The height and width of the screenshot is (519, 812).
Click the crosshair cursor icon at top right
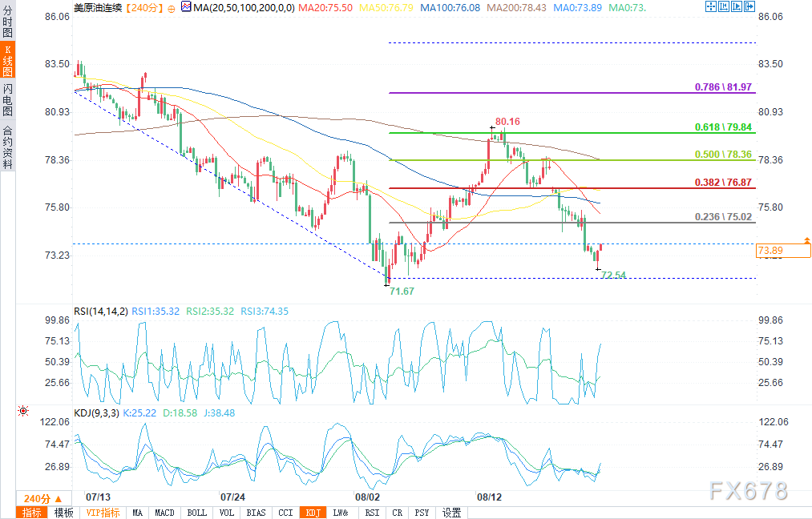[711, 6]
